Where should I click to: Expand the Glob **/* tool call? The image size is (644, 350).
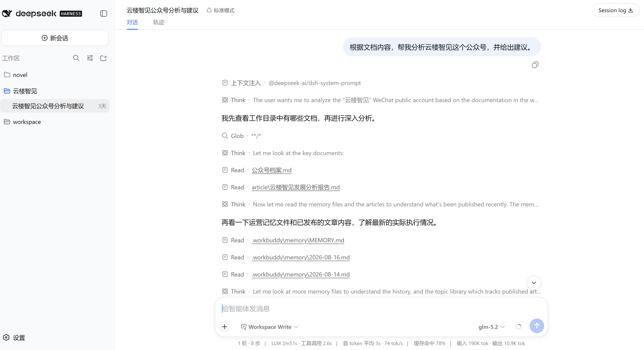[241, 136]
